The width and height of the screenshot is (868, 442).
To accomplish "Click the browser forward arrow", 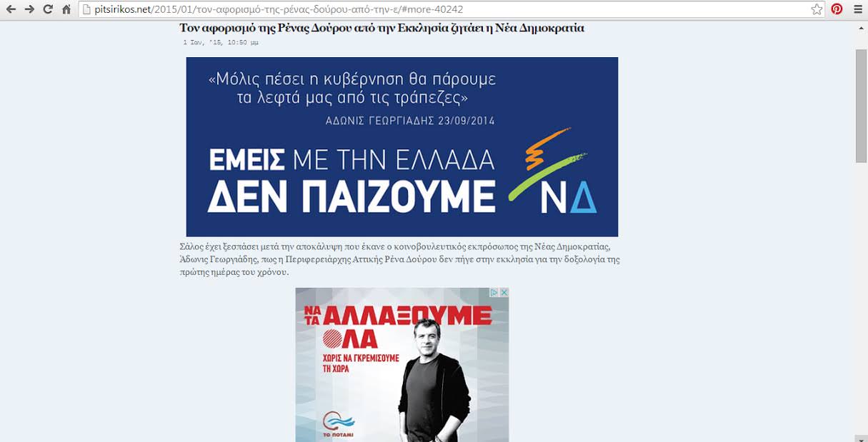I will [x=29, y=9].
